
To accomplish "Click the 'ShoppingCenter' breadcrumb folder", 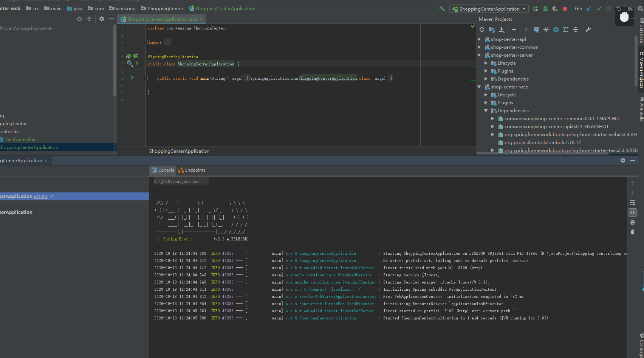I will point(162,8).
